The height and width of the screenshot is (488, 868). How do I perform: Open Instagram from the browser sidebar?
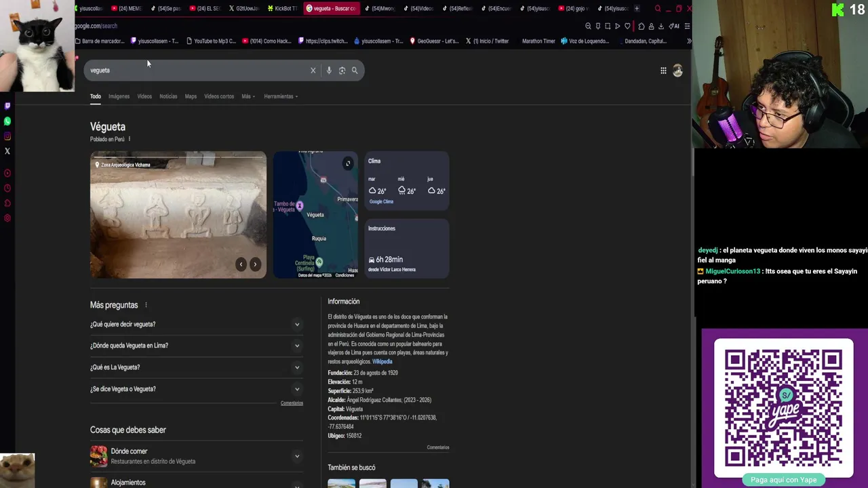click(7, 136)
